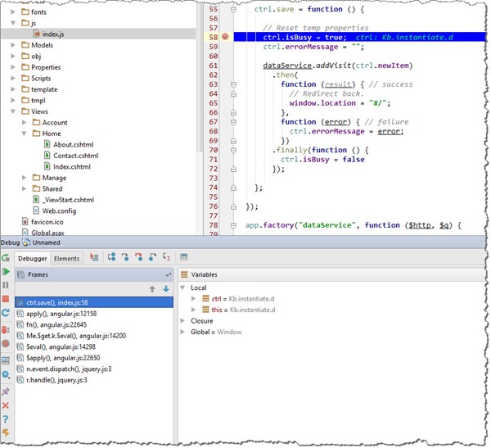Viewport: 491px width, 448px height.
Task: Select the Web.config file in project tree
Action: click(59, 210)
